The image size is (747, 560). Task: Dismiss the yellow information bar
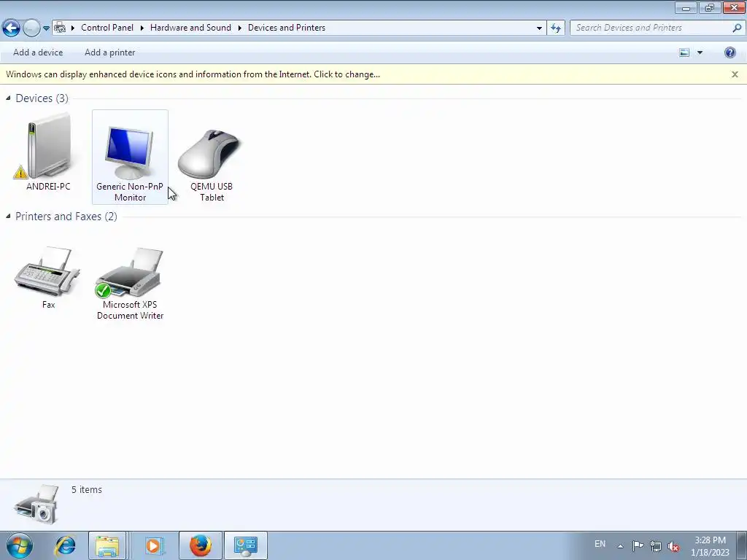coord(735,74)
